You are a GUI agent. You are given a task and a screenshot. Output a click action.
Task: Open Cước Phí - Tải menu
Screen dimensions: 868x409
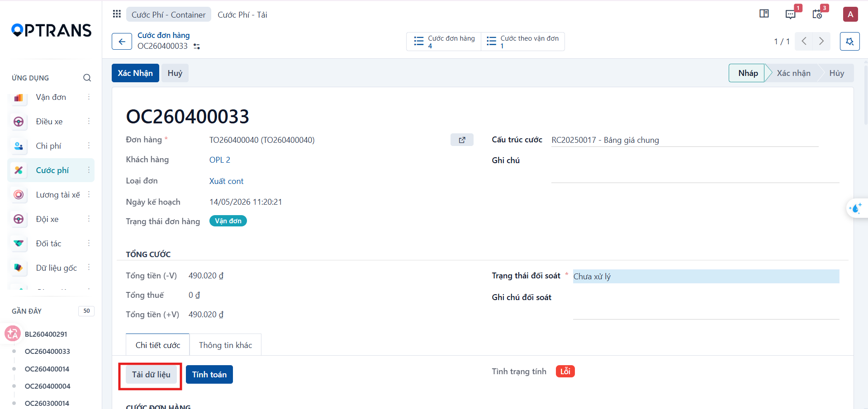pos(242,14)
